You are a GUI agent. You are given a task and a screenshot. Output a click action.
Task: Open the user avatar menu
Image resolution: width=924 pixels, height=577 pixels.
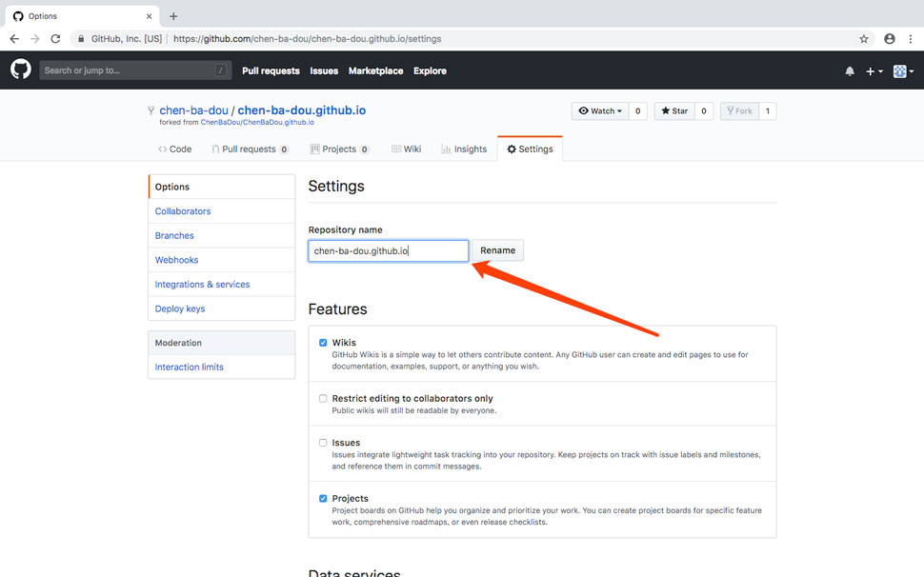903,71
